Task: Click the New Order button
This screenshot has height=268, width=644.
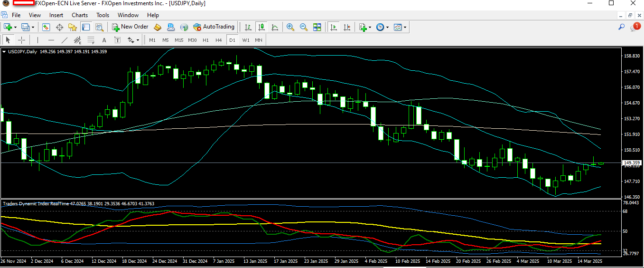Action: pos(130,27)
